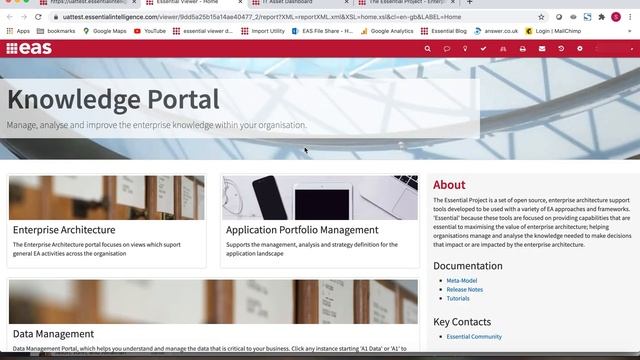Click the Documentation heading
The height and width of the screenshot is (360, 640).
click(x=468, y=266)
